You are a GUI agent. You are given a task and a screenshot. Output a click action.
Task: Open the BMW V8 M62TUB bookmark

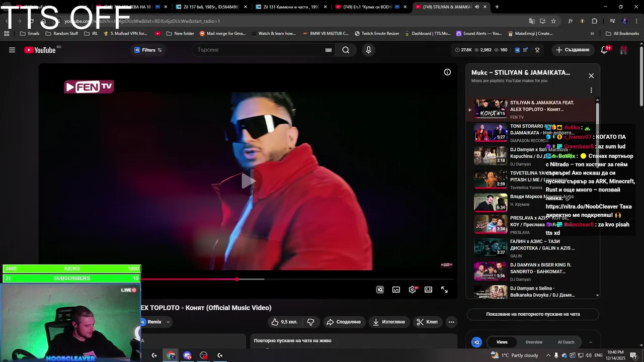[326, 34]
